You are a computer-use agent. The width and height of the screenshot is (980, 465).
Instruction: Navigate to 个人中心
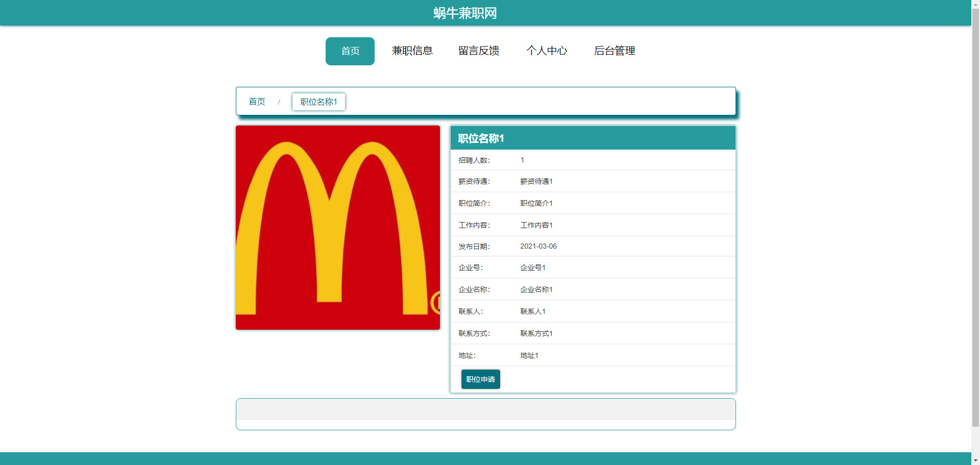point(547,51)
